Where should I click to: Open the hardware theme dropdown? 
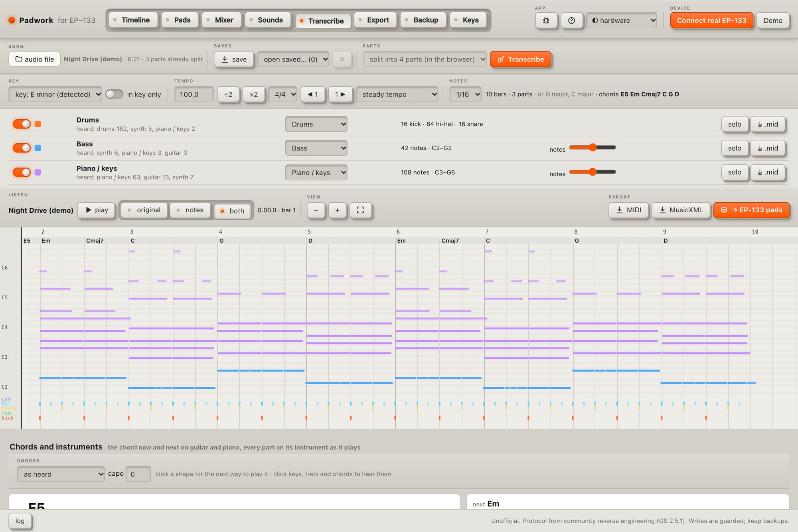tap(622, 20)
